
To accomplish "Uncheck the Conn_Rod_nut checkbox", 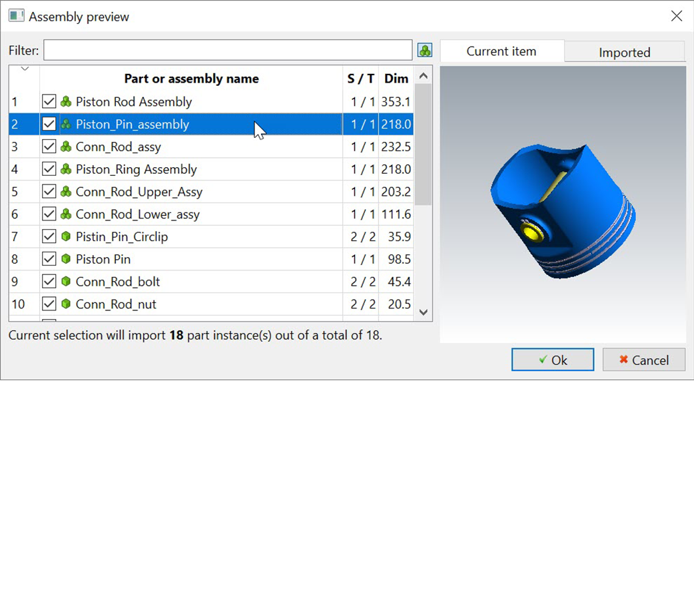I will [49, 304].
